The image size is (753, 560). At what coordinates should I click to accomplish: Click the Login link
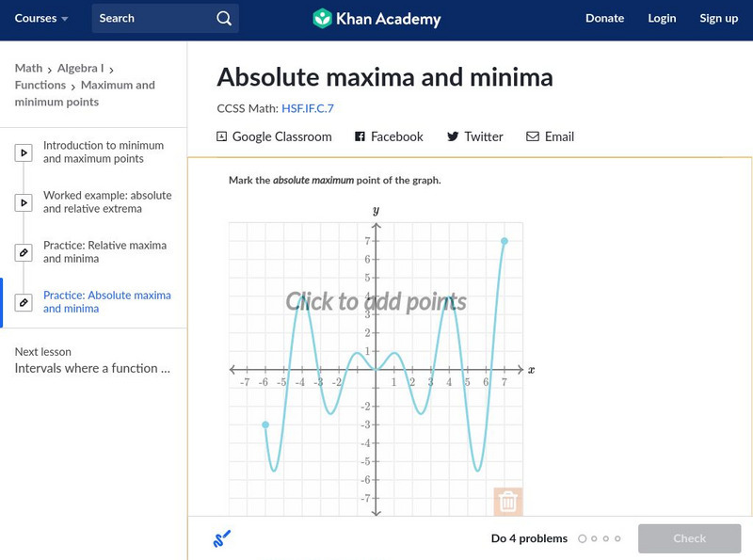[x=662, y=18]
